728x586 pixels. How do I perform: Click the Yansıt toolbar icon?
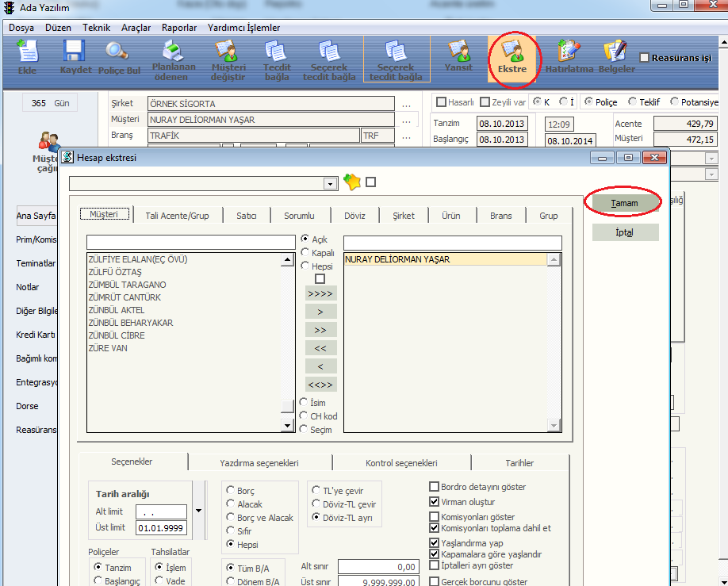pos(458,56)
